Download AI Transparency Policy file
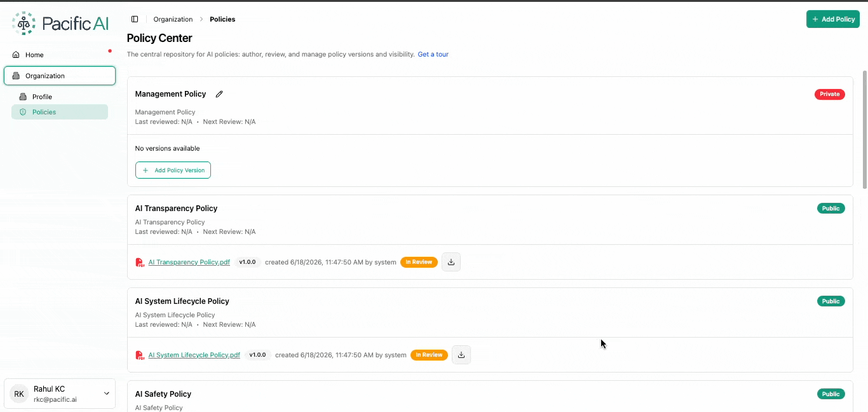 451,262
